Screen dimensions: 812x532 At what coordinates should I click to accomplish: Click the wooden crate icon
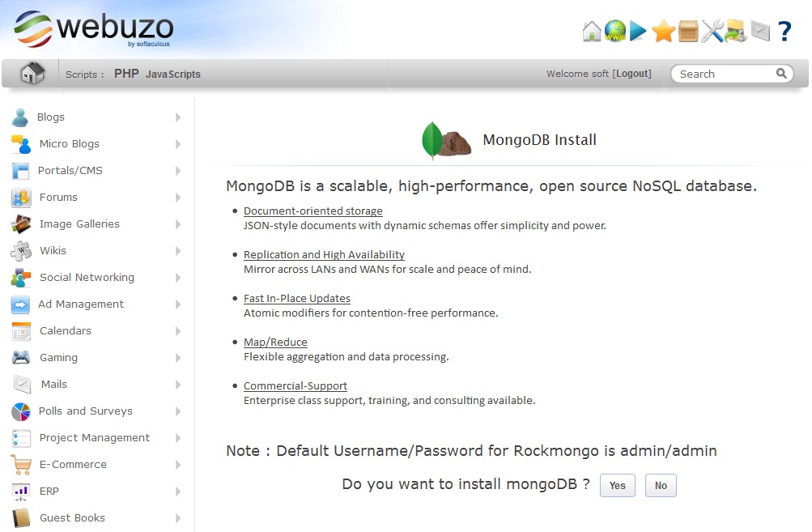(688, 31)
